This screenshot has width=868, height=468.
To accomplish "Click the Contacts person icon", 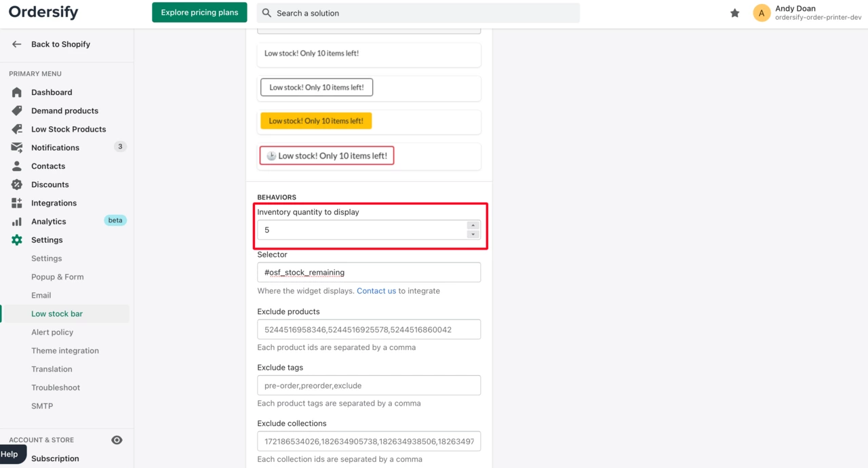I will (17, 166).
